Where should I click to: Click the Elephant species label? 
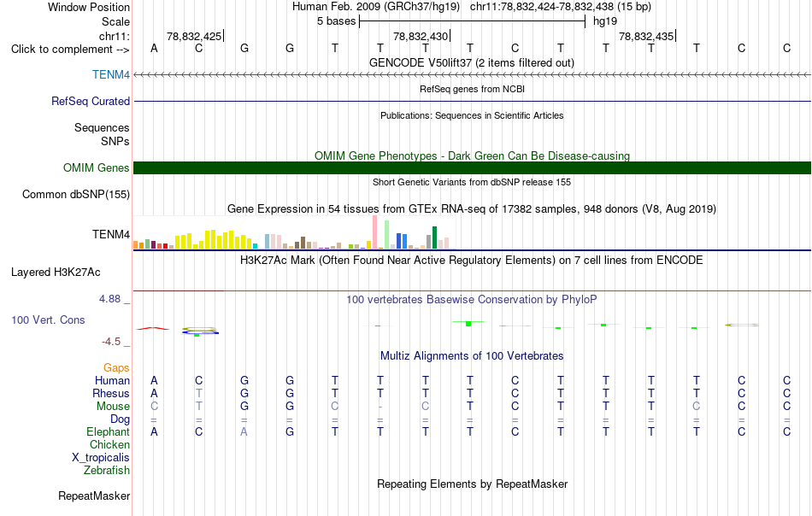pyautogui.click(x=108, y=431)
